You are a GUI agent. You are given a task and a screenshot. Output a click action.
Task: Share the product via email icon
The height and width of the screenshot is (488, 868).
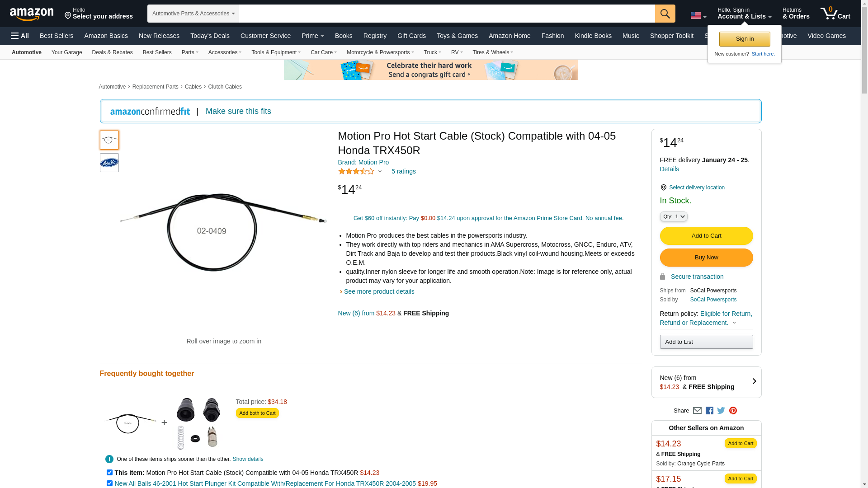[697, 411]
